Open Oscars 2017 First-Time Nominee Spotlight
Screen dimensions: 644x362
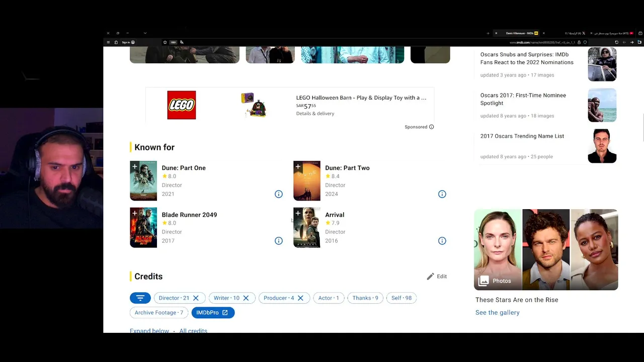[x=523, y=99]
